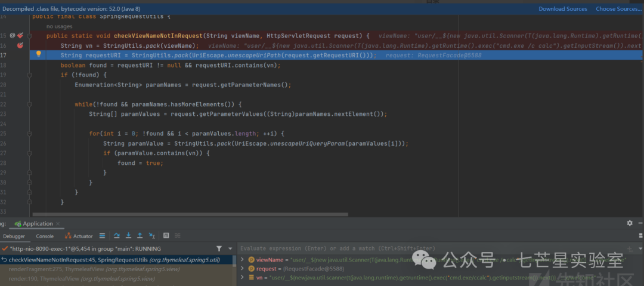Click the Step Into debugger icon
This screenshot has height=286, width=644.
(128, 236)
